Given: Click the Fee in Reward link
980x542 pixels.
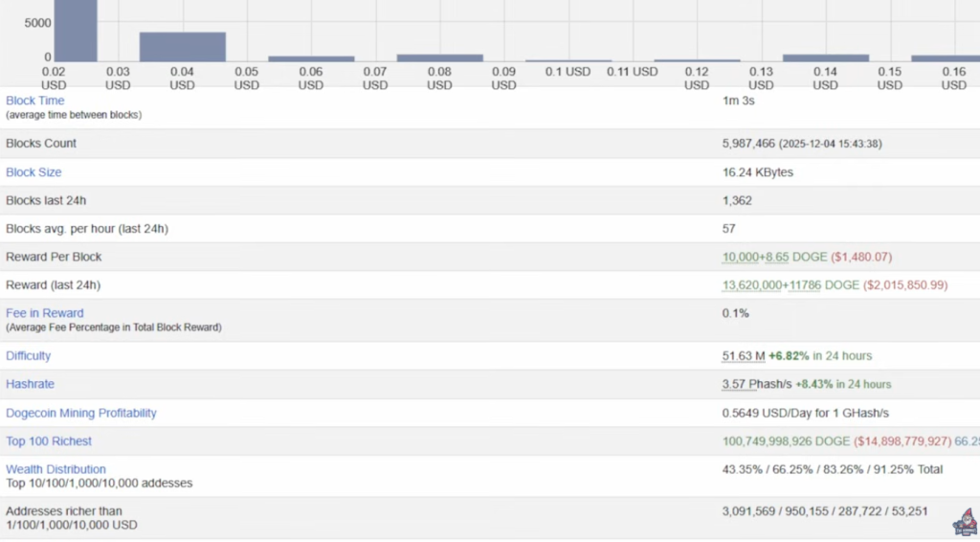Looking at the screenshot, I should click(44, 313).
